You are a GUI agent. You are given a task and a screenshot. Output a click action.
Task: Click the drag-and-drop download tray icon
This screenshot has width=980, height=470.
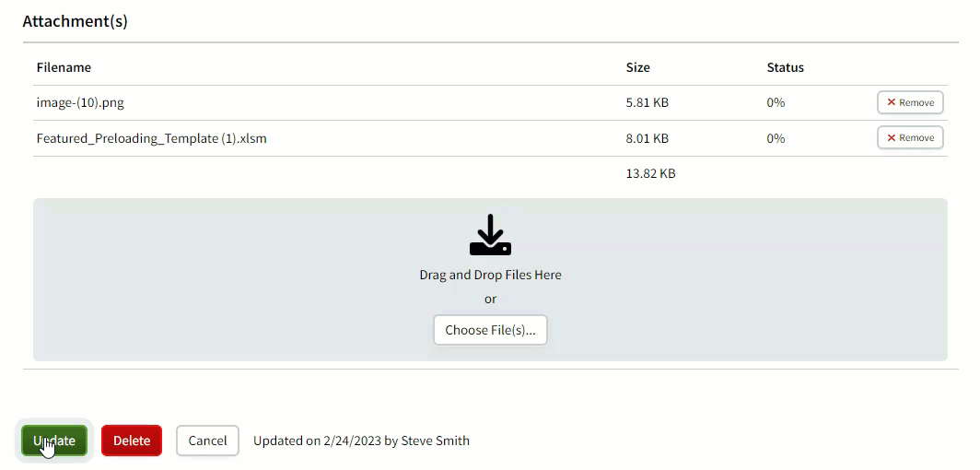490,235
